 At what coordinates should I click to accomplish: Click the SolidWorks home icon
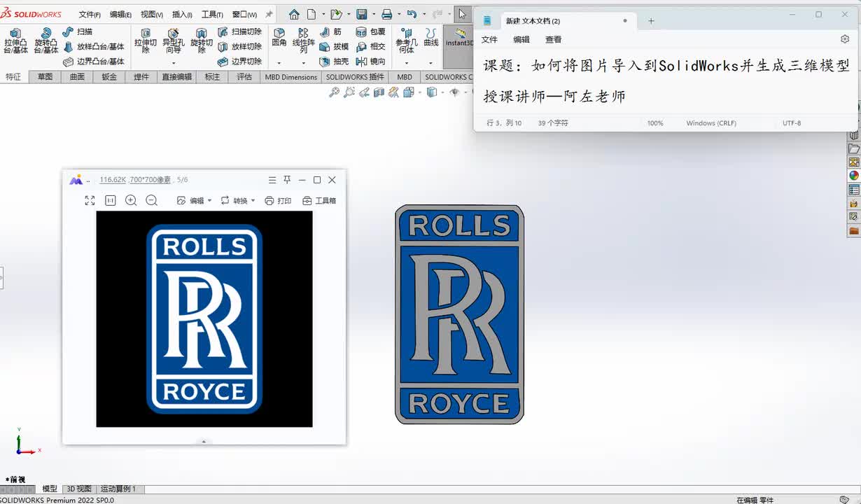tap(294, 14)
